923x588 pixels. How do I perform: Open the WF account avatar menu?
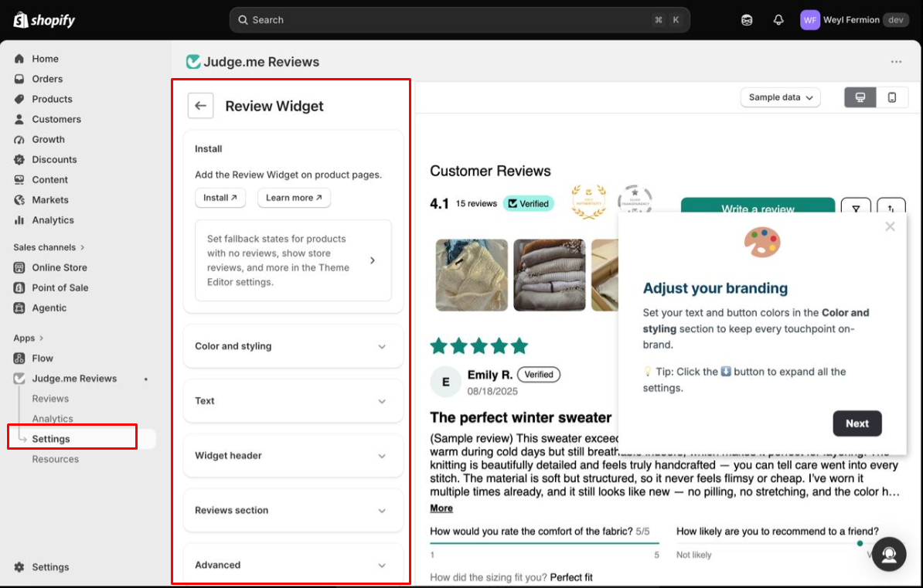810,20
